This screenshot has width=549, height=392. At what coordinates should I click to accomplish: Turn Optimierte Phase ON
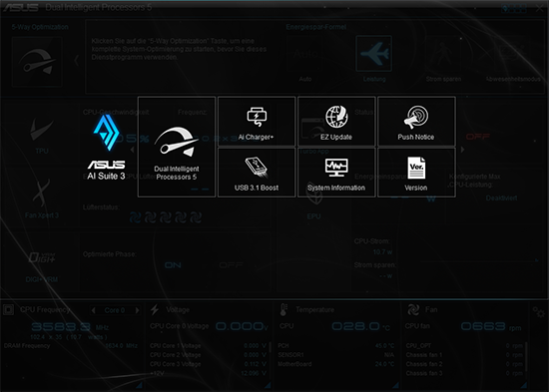coord(173,265)
